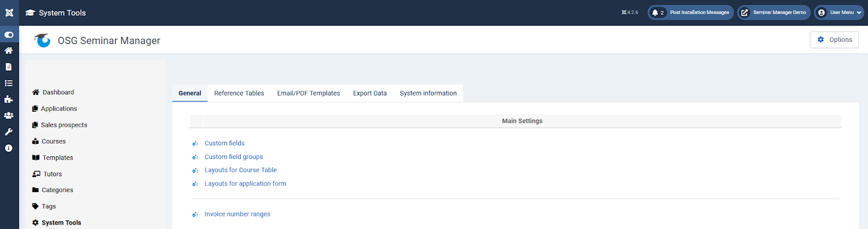This screenshot has height=229, width=868.
Task: Select the General tab
Action: [x=190, y=93]
